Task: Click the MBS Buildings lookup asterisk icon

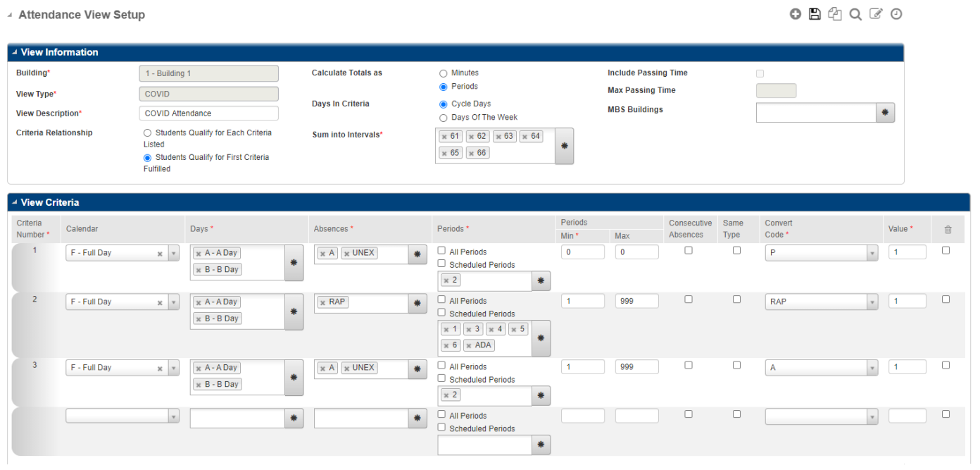Action: pos(885,112)
